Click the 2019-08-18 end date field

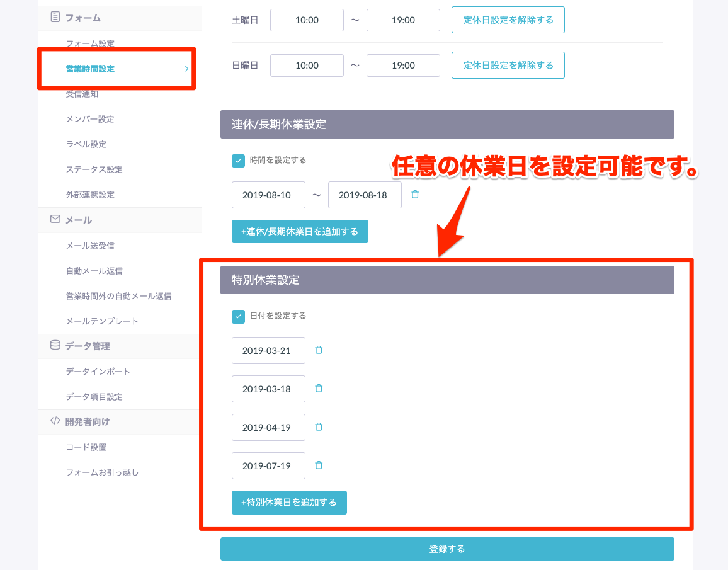pos(365,195)
